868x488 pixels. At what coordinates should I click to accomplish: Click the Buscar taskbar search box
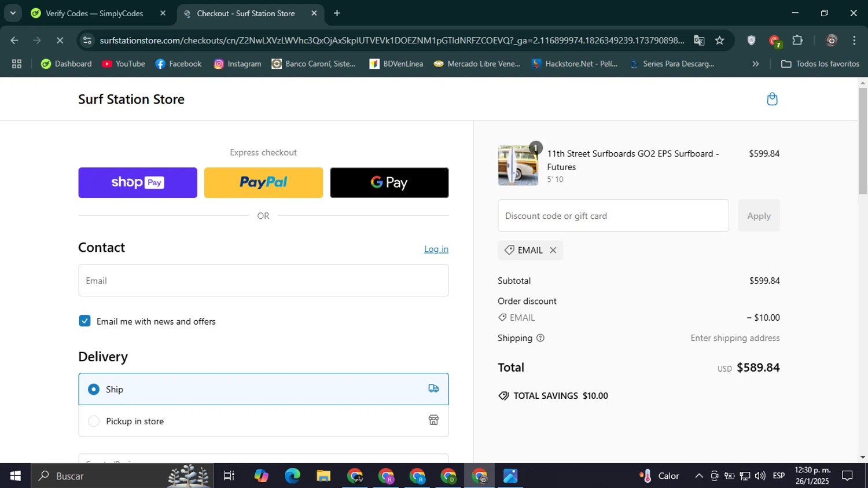122,476
